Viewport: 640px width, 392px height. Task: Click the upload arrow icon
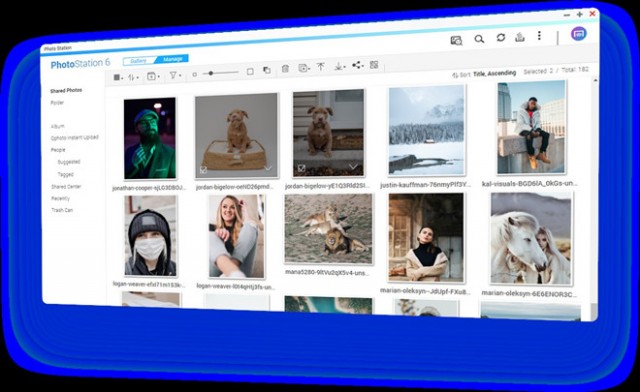pyautogui.click(x=321, y=67)
